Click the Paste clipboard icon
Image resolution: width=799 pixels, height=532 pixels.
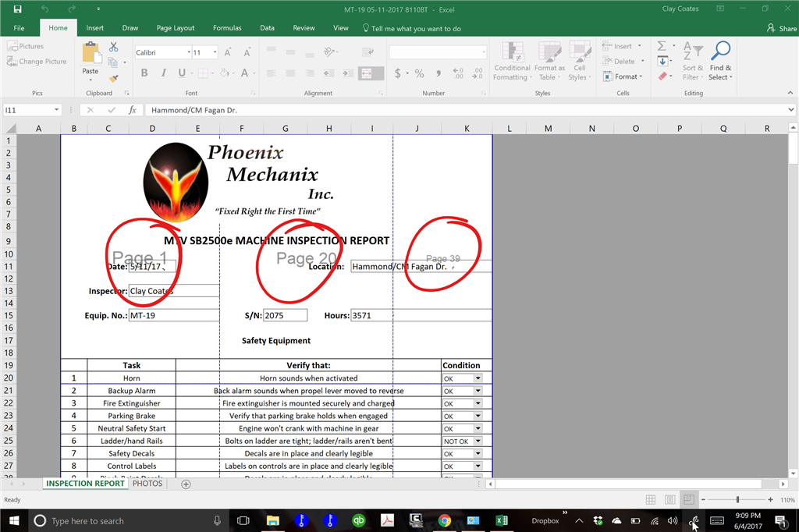(x=91, y=53)
